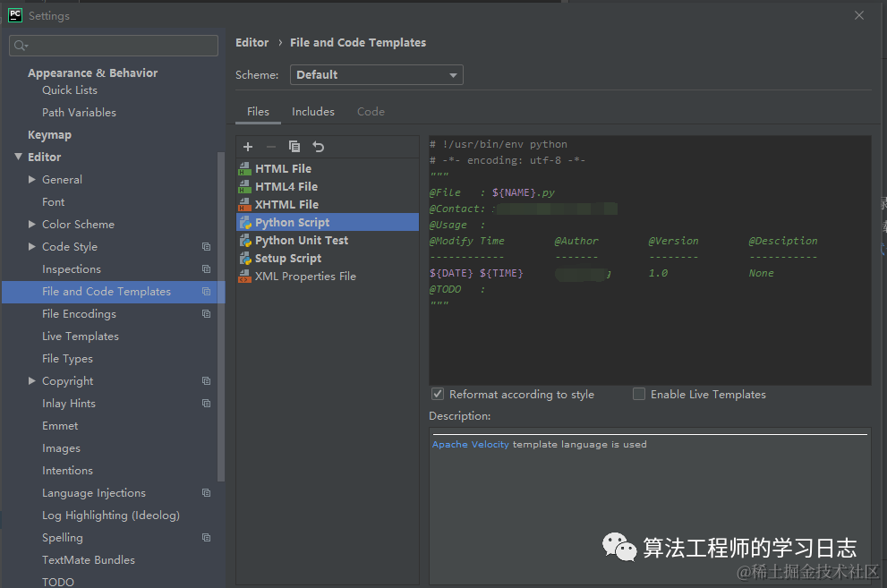
Task: Close the Settings dialog
Action: pyautogui.click(x=858, y=15)
